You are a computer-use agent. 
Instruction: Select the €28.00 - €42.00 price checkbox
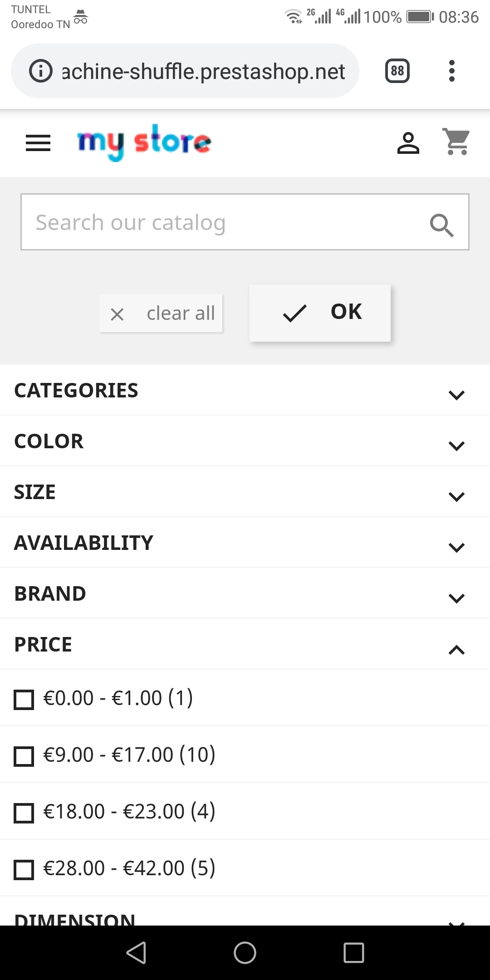tap(24, 869)
